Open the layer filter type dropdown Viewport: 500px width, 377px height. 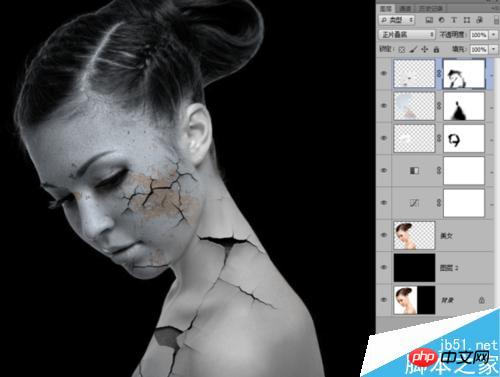click(397, 20)
